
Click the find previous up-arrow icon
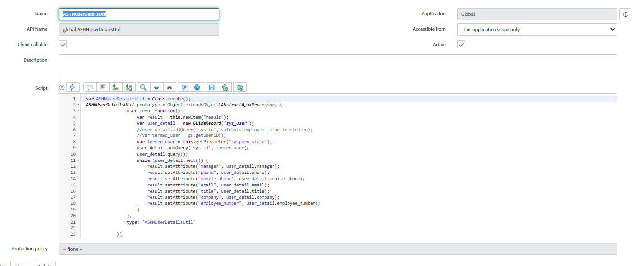pos(169,87)
